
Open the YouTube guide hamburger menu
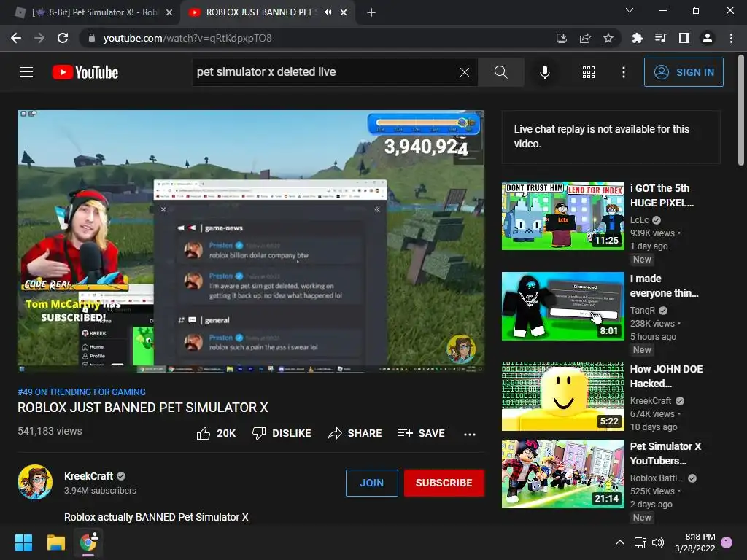[x=26, y=72]
